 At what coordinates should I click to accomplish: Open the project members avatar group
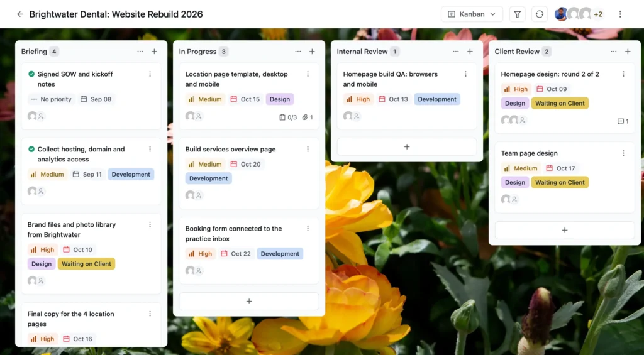[579, 14]
